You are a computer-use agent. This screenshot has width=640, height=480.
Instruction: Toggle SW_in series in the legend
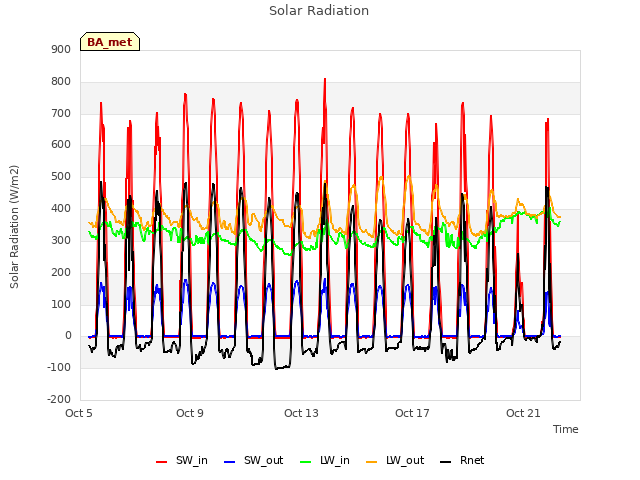coord(182,460)
